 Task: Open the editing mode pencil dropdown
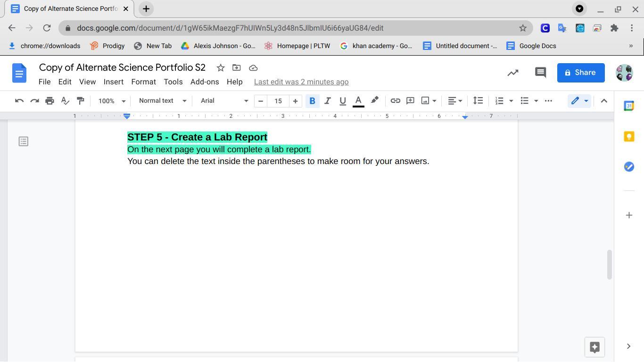[x=579, y=100]
